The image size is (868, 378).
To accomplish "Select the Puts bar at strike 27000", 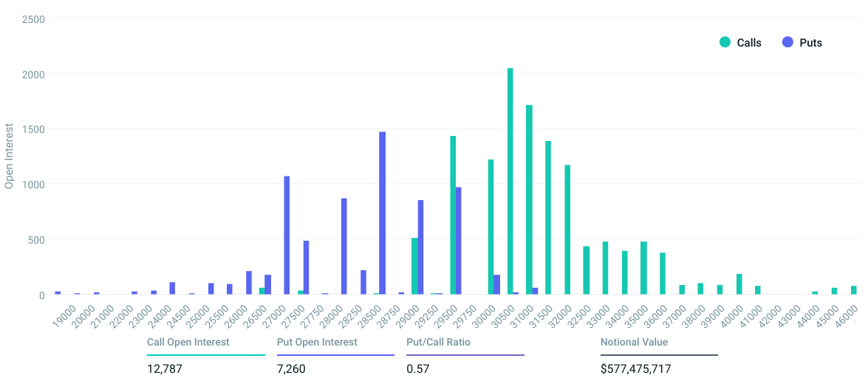I will pyautogui.click(x=287, y=235).
